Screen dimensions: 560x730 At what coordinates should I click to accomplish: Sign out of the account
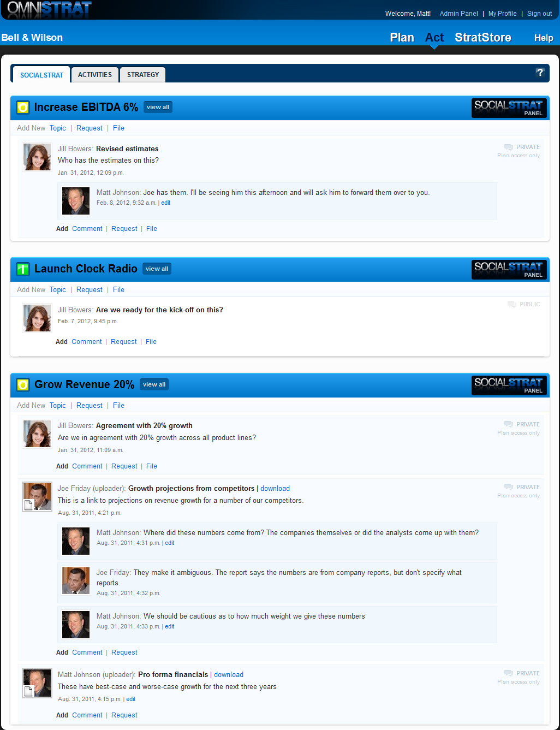(540, 14)
